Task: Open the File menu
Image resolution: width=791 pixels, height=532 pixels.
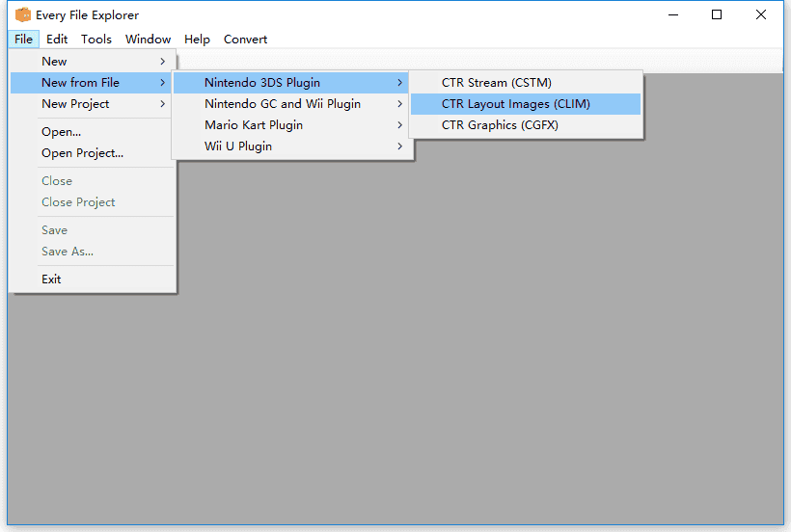Action: tap(24, 40)
